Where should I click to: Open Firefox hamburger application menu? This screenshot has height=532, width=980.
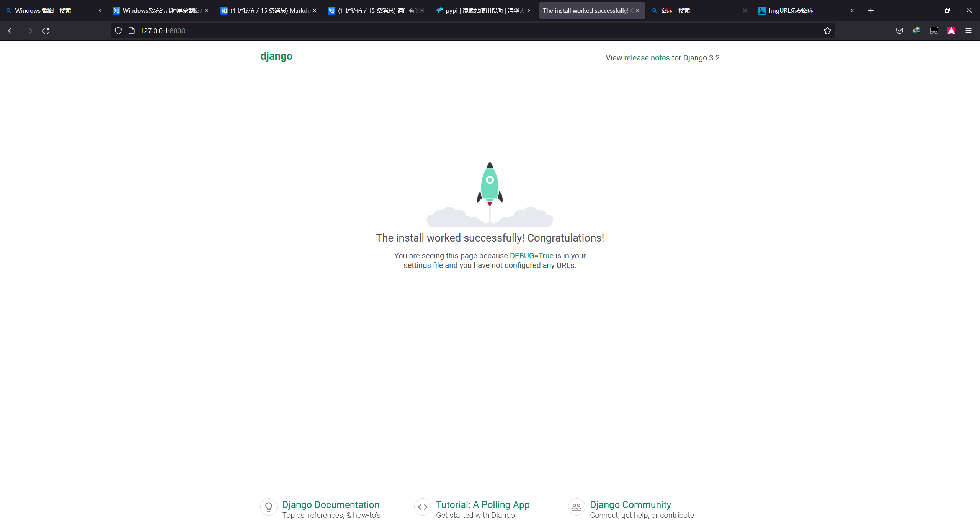tap(969, 31)
